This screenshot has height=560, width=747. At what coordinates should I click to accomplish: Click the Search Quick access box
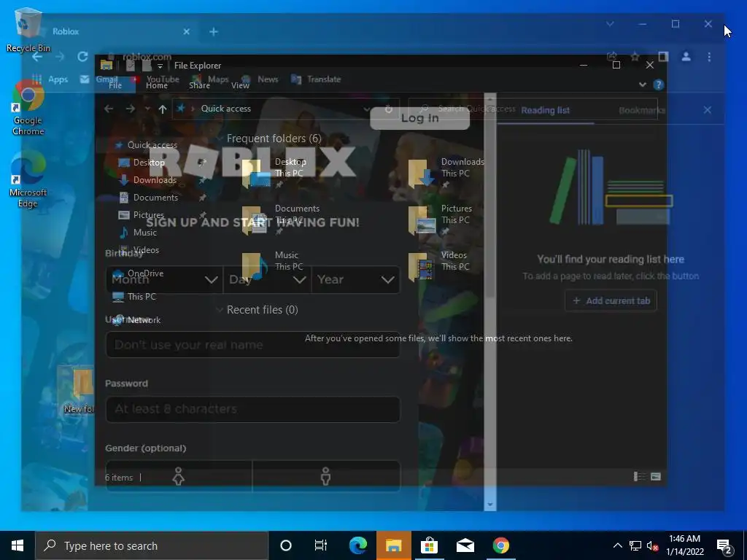point(533,109)
